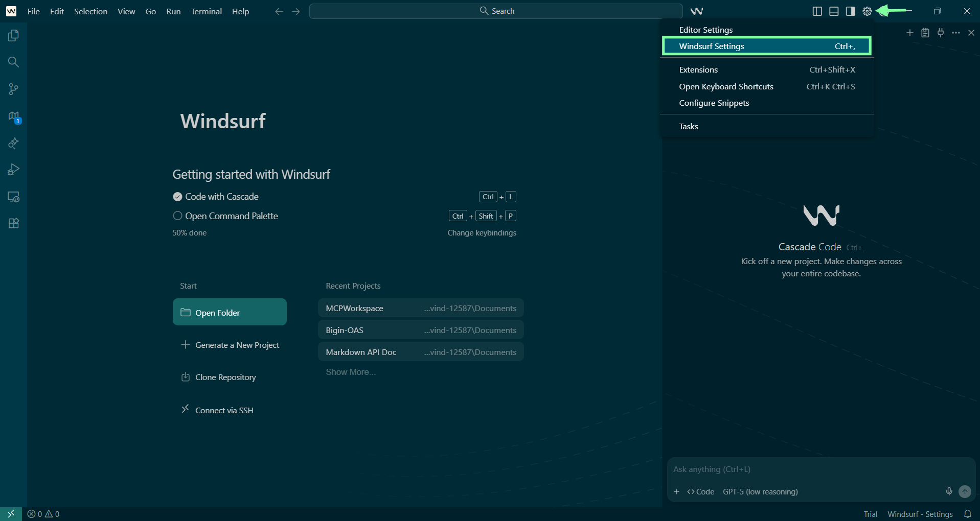Viewport: 980px width, 521px height.
Task: Open the Remote Explorer view
Action: point(13,197)
